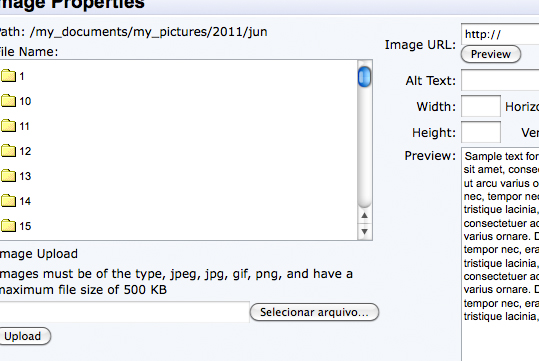Viewport: 539px width, 361px height.
Task: Click folder icon next to 12
Action: [8, 151]
